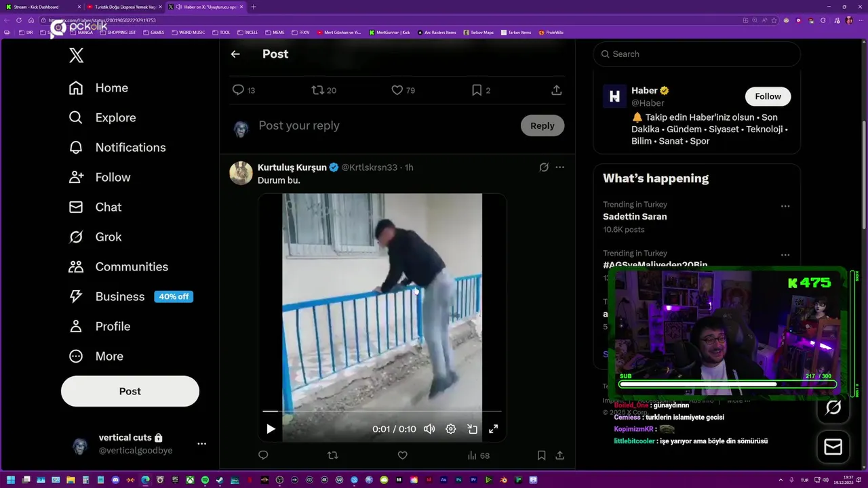Switch to the Turistik Doğu Ekspresi tab
The image size is (868, 488).
point(123,7)
